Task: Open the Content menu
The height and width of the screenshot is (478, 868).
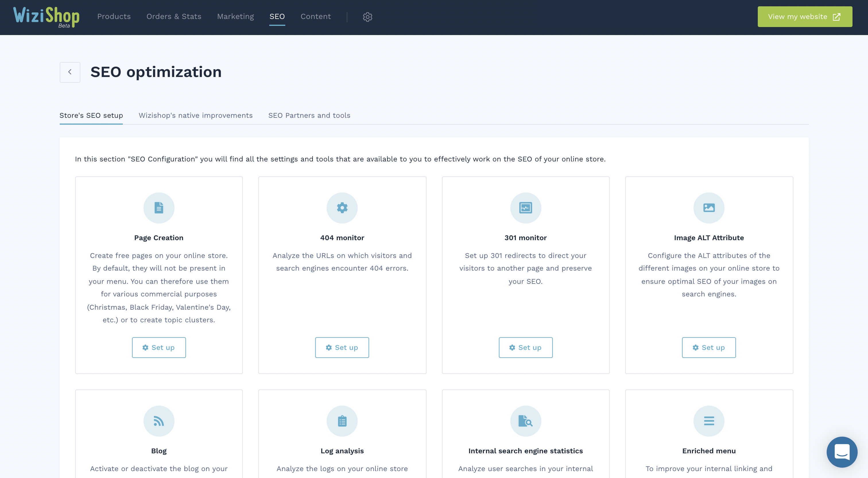Action: (x=316, y=17)
